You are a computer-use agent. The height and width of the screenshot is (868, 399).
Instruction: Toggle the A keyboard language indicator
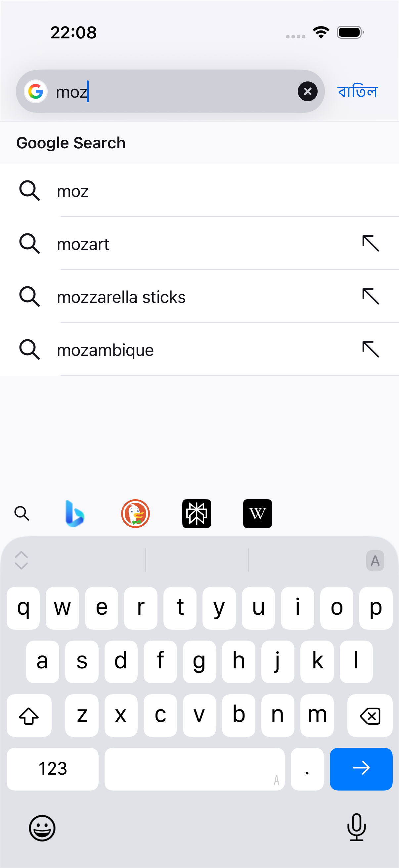pyautogui.click(x=375, y=561)
